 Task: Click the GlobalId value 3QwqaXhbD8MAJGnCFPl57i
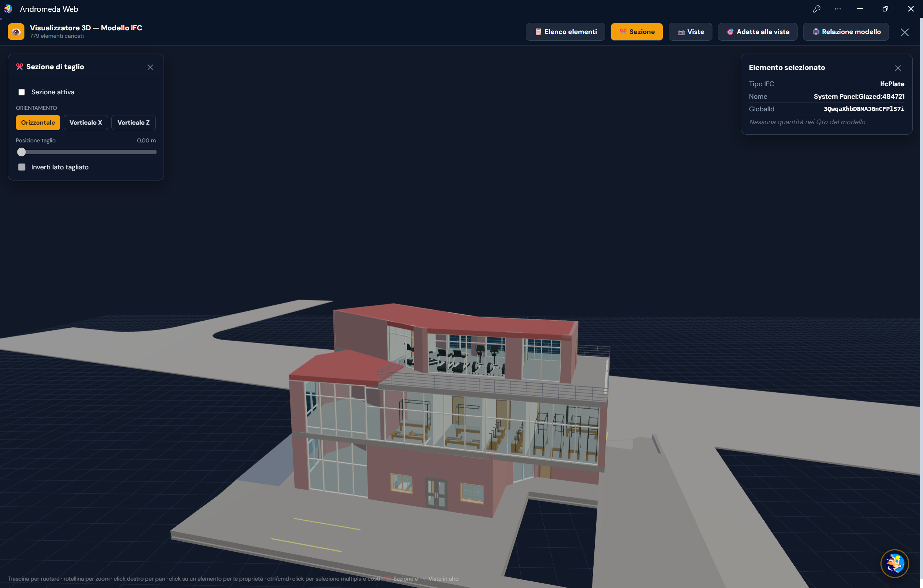click(x=864, y=109)
